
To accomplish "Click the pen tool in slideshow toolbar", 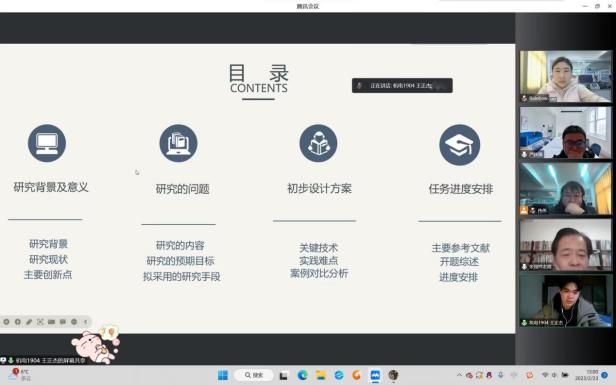I will (x=29, y=322).
